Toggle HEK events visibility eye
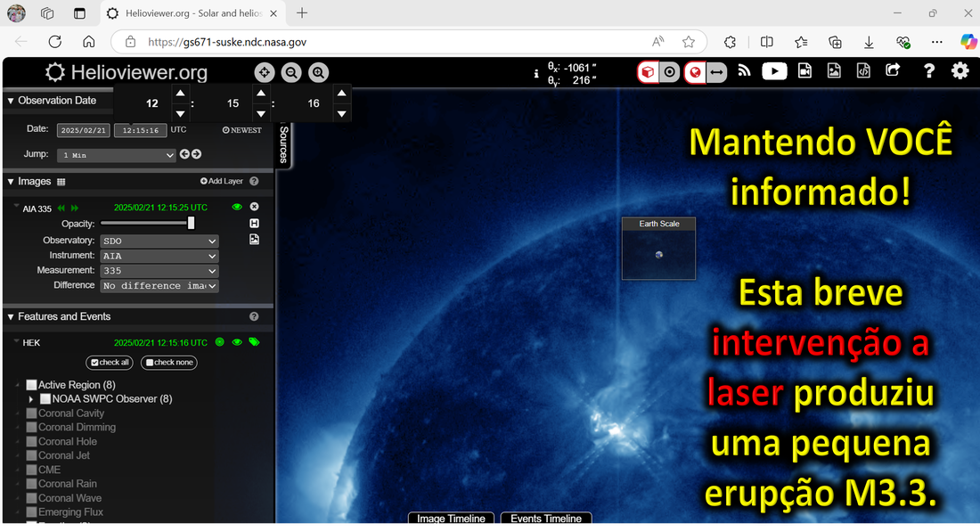This screenshot has height=532, width=980. point(237,342)
